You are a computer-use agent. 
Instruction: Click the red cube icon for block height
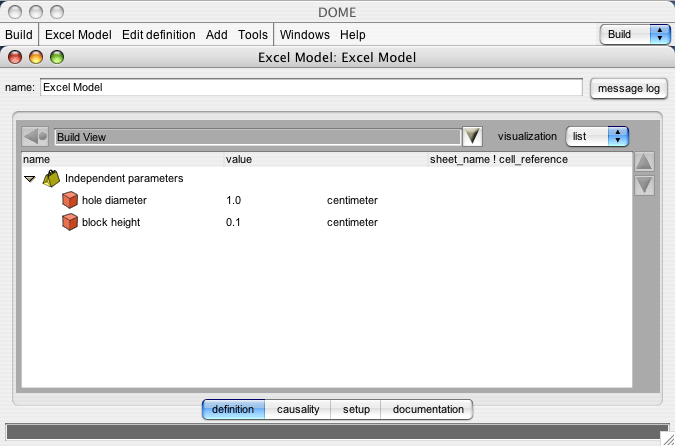70,223
